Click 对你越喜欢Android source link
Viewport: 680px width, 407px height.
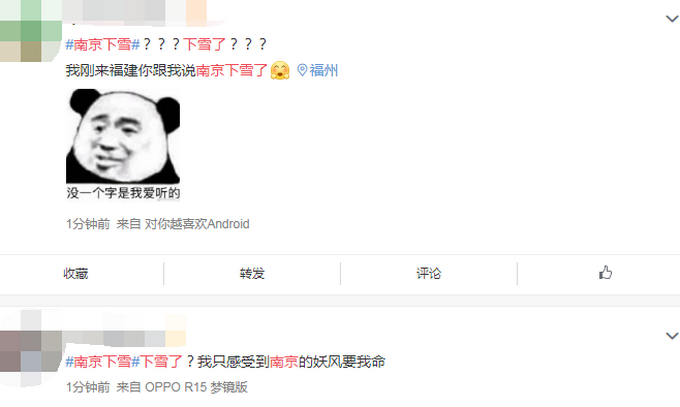pos(197,224)
